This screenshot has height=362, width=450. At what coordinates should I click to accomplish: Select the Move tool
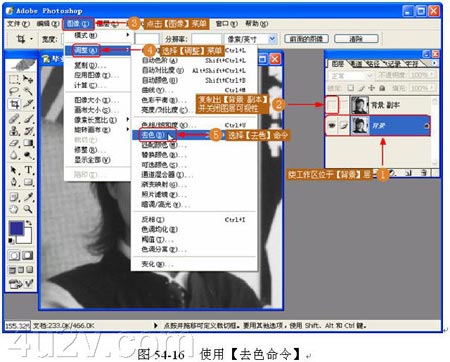pos(28,79)
